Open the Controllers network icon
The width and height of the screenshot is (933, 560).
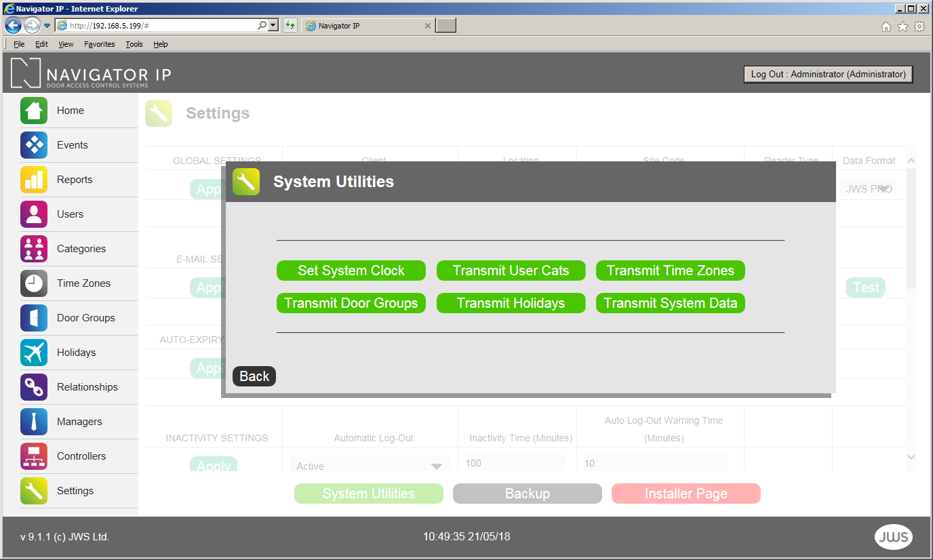tap(34, 456)
